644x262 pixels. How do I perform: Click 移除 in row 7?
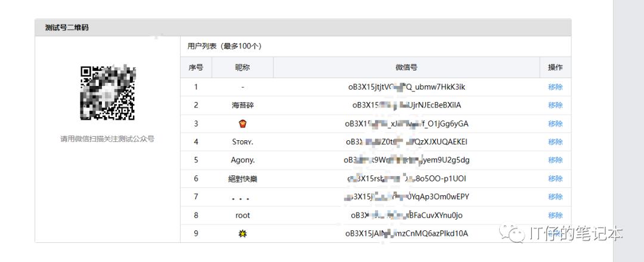(x=555, y=196)
